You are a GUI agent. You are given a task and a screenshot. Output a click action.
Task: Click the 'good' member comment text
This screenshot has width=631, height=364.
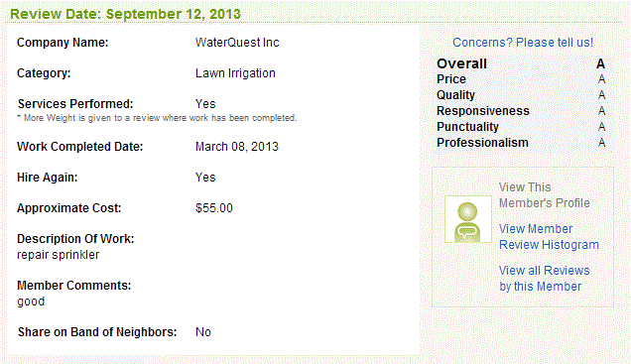click(31, 302)
